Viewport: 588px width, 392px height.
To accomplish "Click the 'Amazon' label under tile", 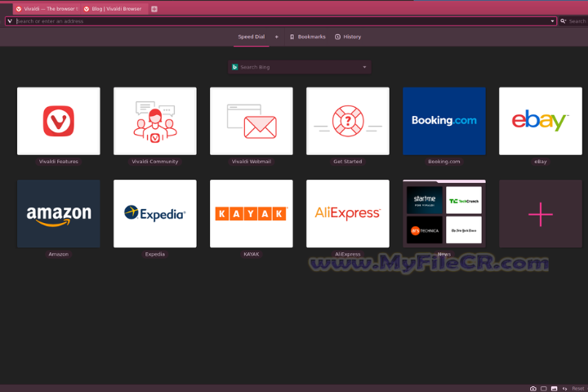I will 59,254.
